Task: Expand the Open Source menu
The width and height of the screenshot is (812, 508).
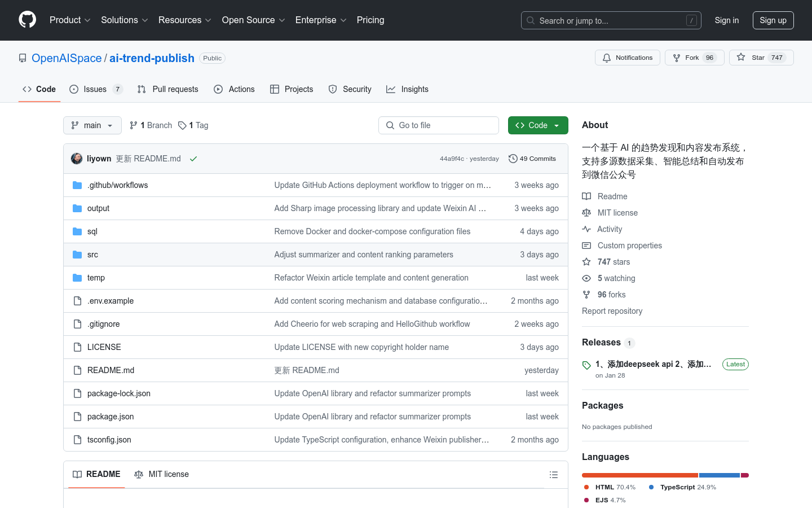Action: pos(254,20)
